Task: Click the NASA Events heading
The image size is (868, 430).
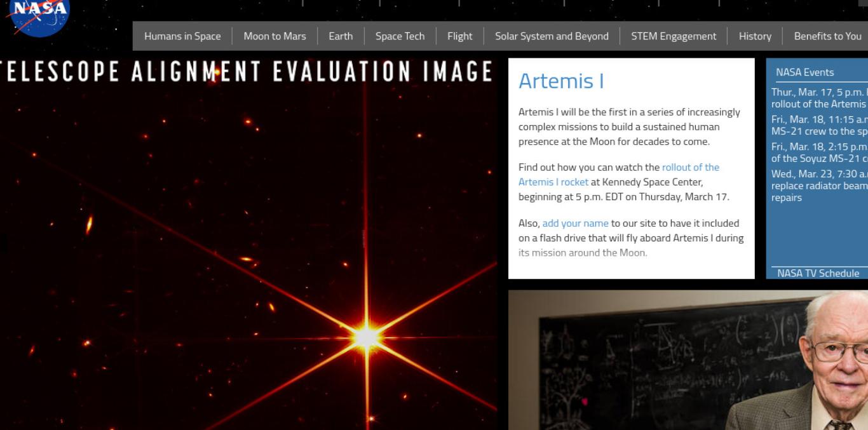Action: click(x=804, y=72)
